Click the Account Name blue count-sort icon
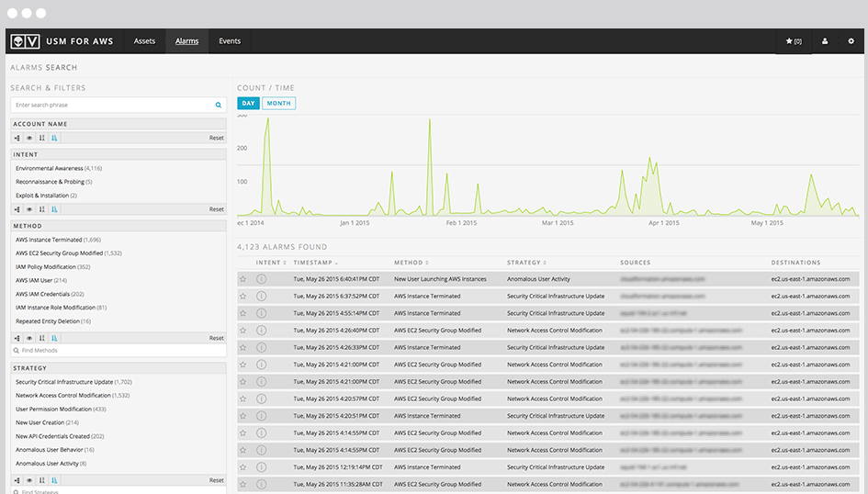868x494 pixels. (x=54, y=138)
